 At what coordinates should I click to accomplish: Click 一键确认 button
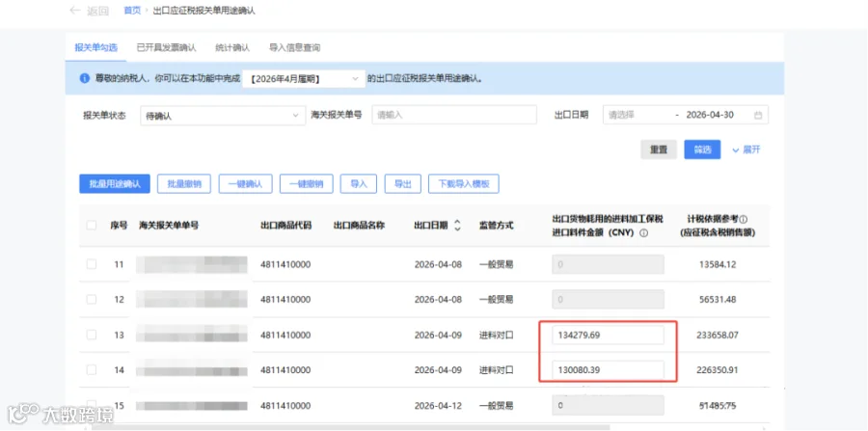(245, 184)
